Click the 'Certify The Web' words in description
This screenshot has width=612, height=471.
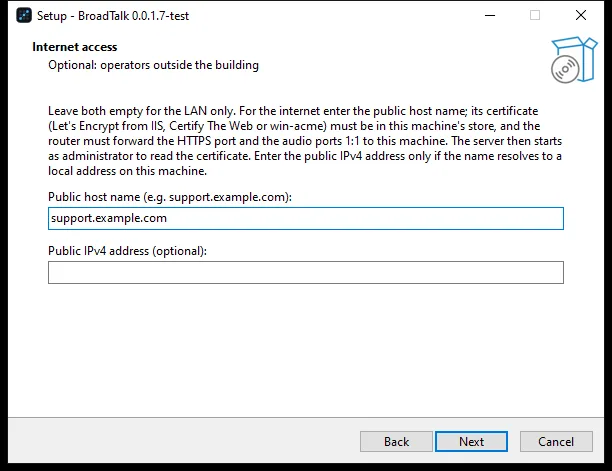pos(211,126)
